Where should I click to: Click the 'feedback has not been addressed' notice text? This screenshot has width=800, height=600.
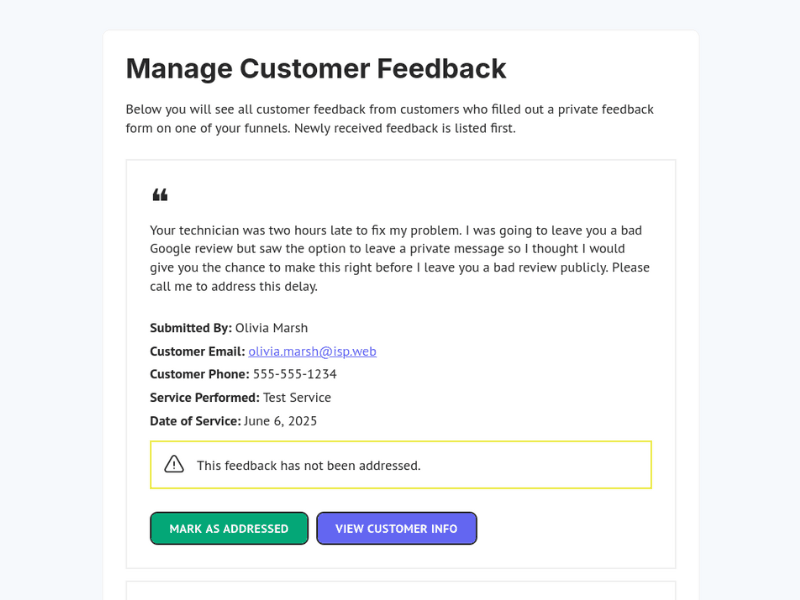(x=309, y=465)
